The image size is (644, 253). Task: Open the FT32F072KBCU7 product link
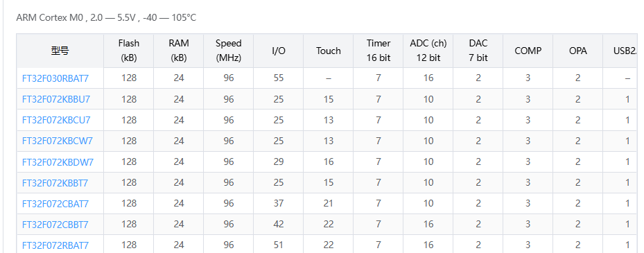56,120
